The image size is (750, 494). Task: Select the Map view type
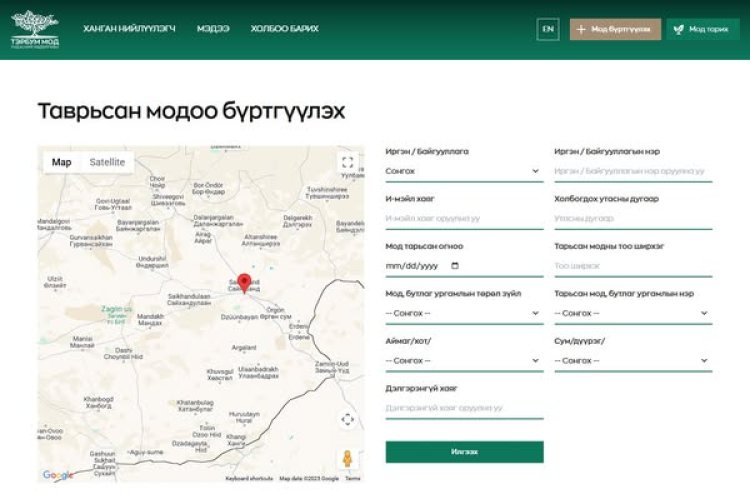62,162
